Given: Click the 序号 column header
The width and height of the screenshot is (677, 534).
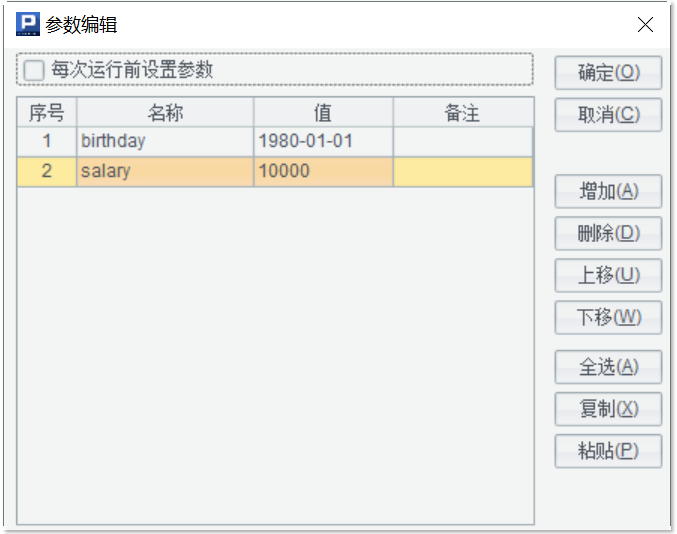Looking at the screenshot, I should point(47,113).
